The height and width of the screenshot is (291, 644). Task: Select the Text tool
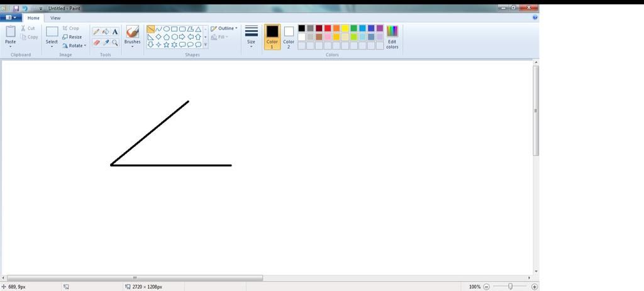coord(115,31)
